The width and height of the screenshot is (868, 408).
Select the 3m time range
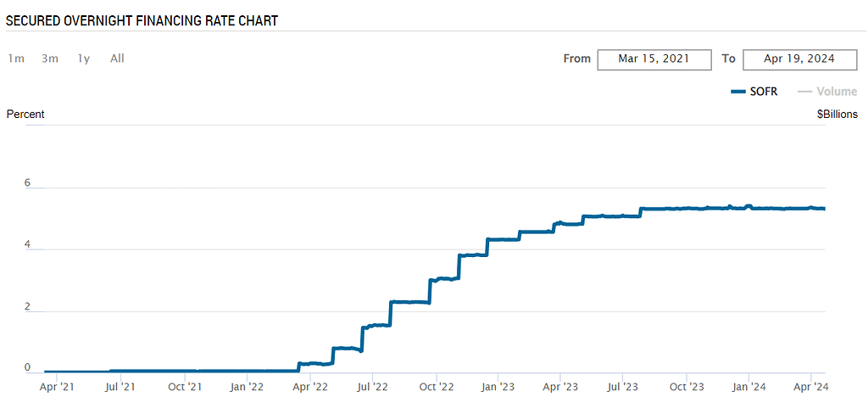pyautogui.click(x=50, y=59)
